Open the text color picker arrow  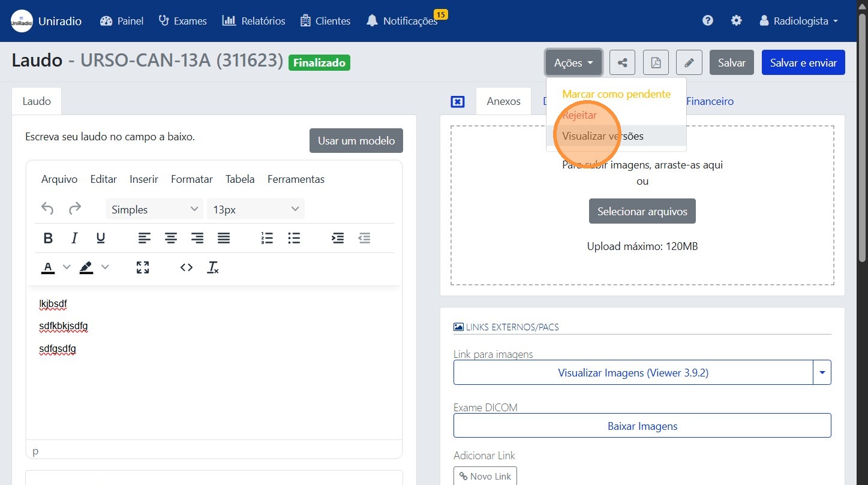point(67,267)
